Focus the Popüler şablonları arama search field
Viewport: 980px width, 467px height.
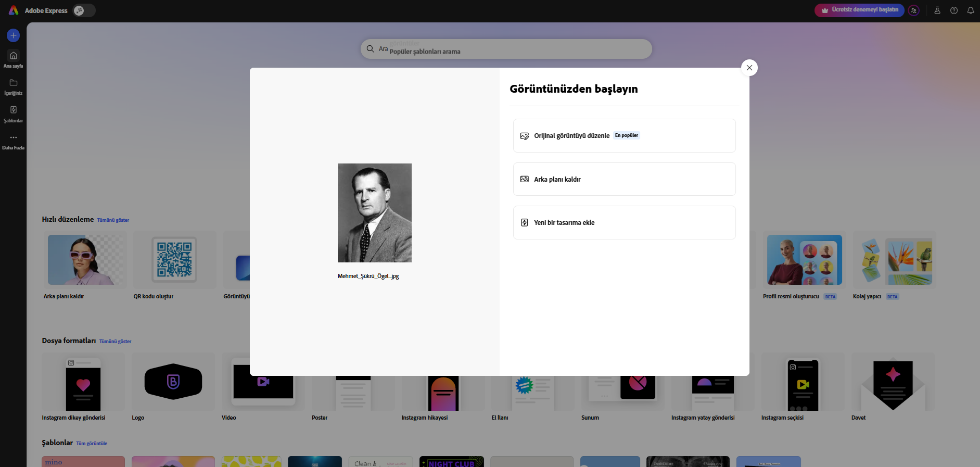(x=506, y=49)
